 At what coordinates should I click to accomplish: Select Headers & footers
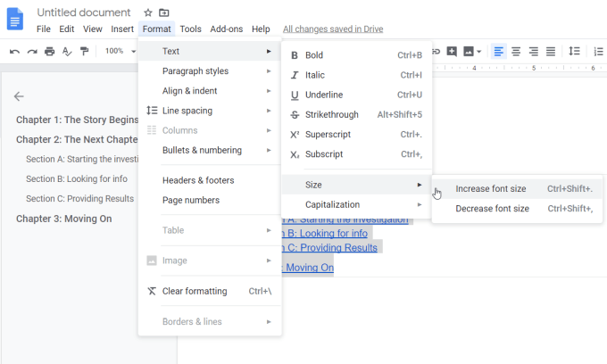[210, 180]
